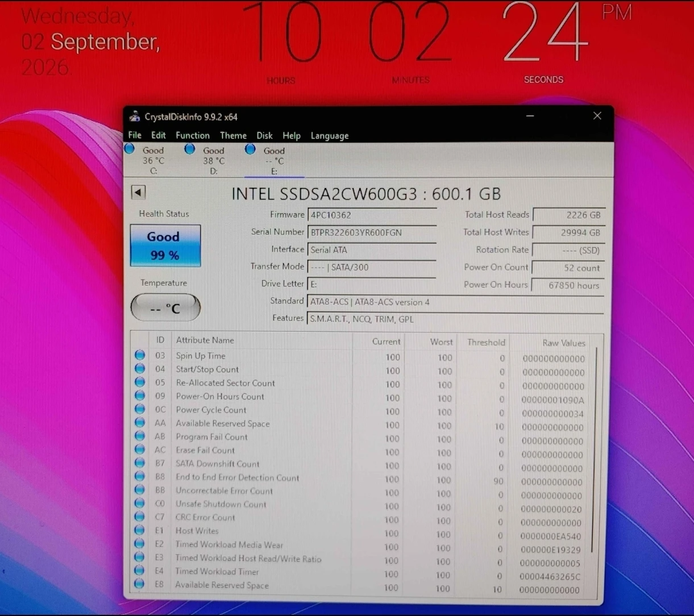Click the ID column header

coord(160,340)
